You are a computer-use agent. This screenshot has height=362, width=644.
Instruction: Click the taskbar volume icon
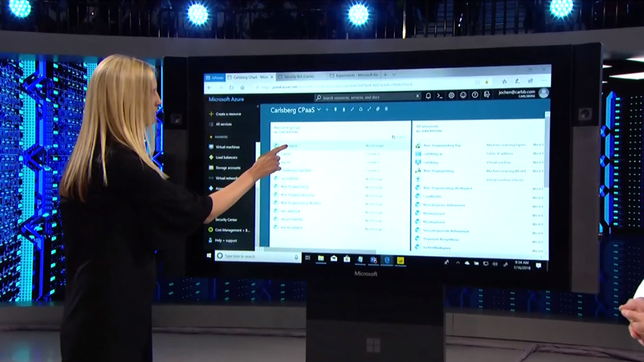[495, 264]
